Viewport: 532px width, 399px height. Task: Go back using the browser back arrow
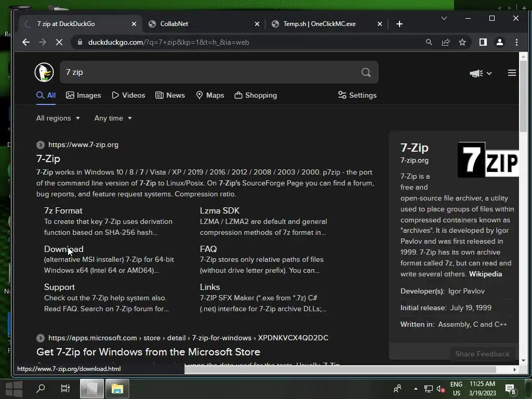click(x=26, y=42)
